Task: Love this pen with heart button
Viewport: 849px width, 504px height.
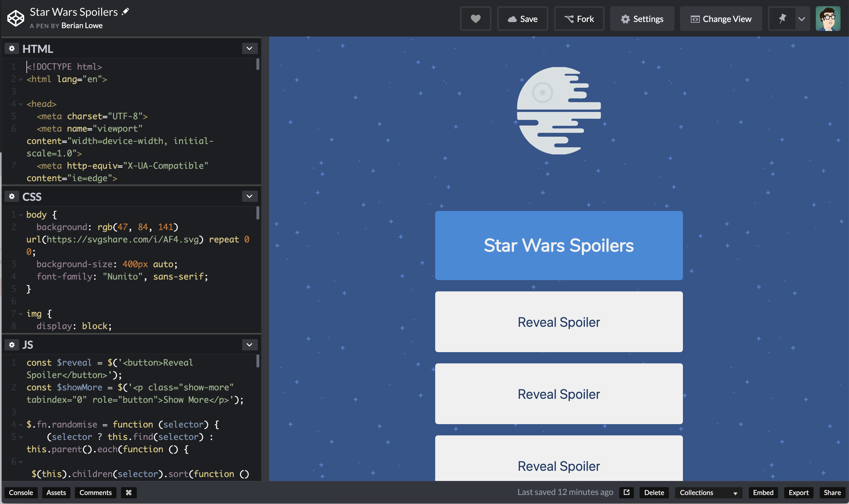Action: click(x=475, y=19)
